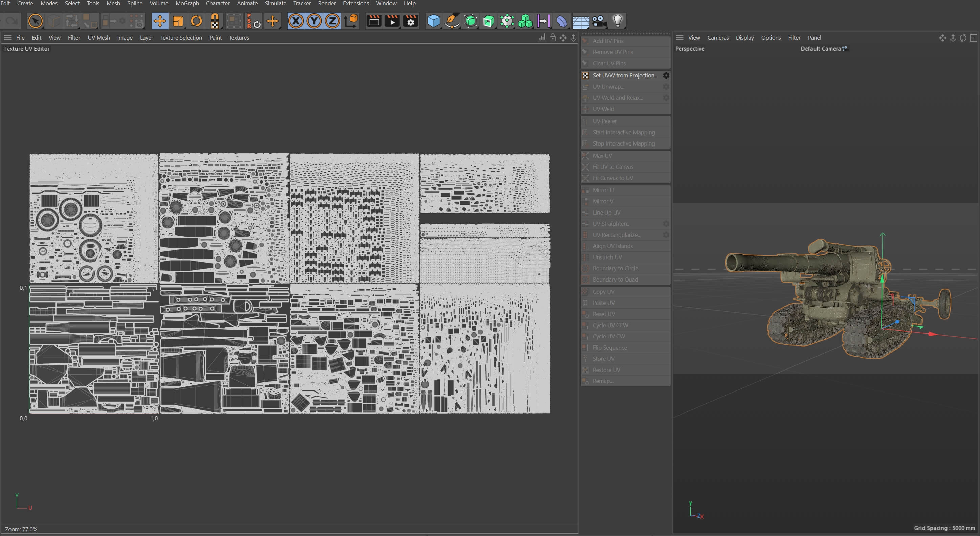Select the Rotate tool
The image size is (980, 536).
[x=196, y=21]
